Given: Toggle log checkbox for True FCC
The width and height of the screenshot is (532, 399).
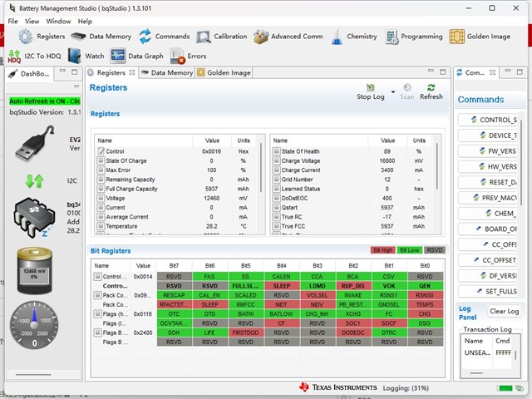Looking at the screenshot, I should [276, 226].
